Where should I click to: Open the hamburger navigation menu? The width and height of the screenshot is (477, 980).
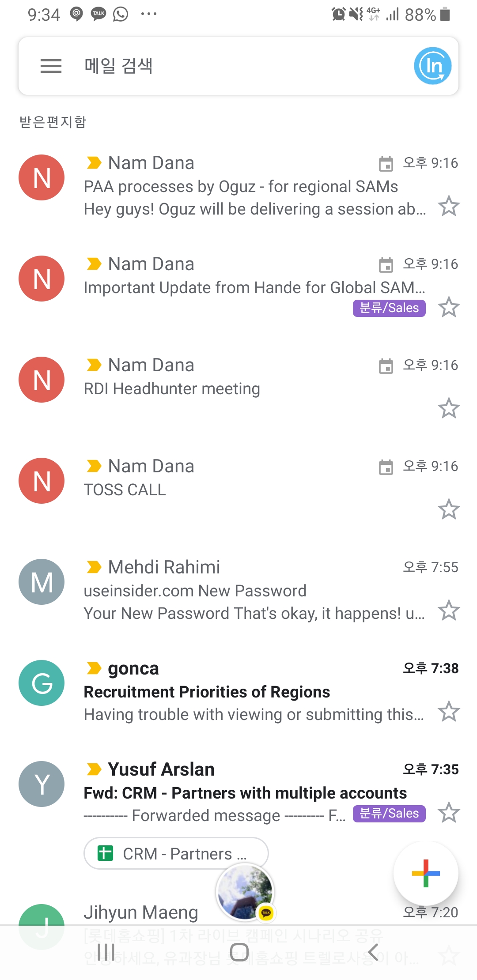51,66
